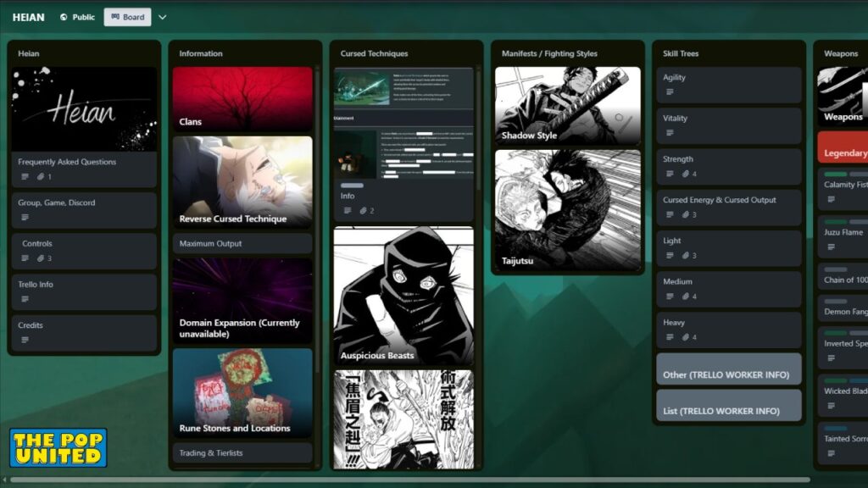Viewport: 868px width, 488px height.
Task: Open the Maximum Output card
Action: coord(242,243)
